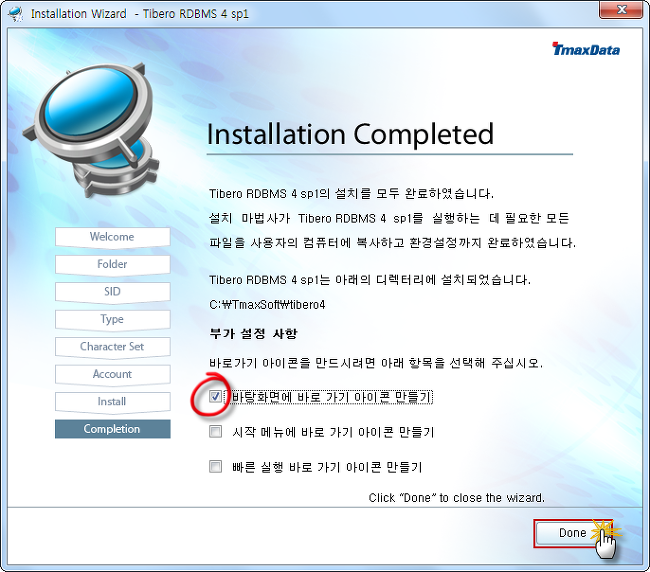Close the Installation Wizard window
This screenshot has height=572, width=650.
pos(621,10)
